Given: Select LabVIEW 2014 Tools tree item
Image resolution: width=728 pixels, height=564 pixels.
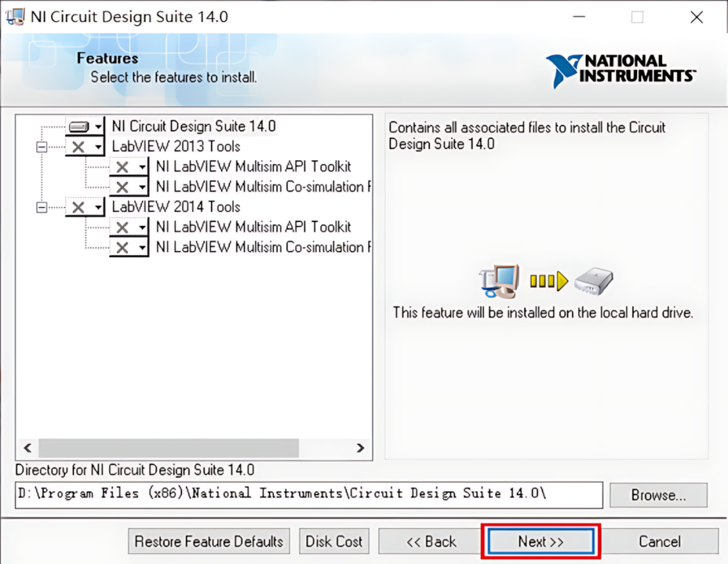Looking at the screenshot, I should point(176,207).
